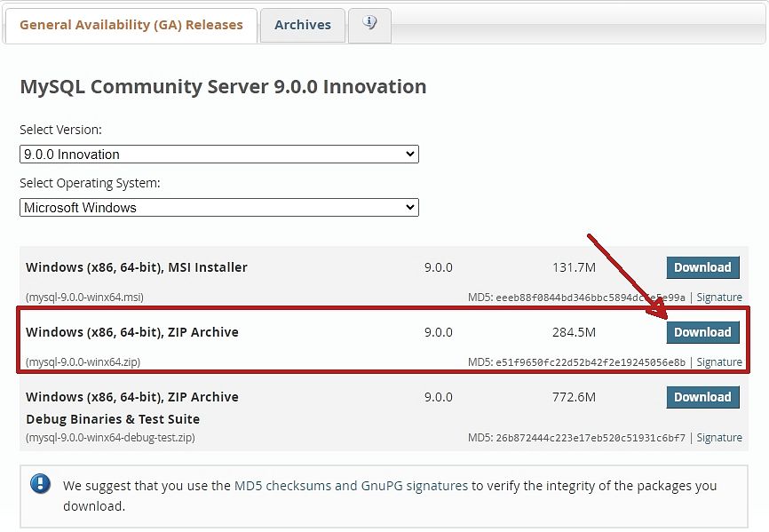Download the Debug Binaries & Test Suite
Screen dimensions: 769x532
(702, 397)
